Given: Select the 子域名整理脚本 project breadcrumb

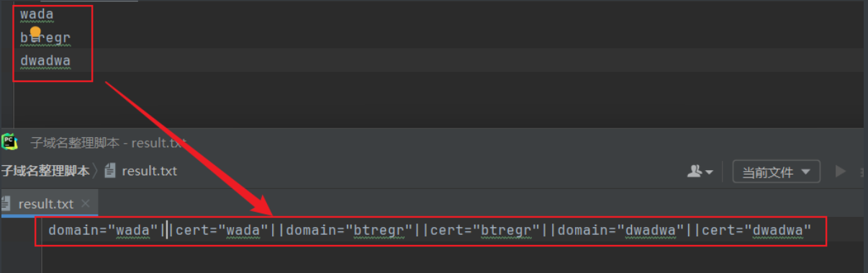Looking at the screenshot, I should [45, 171].
